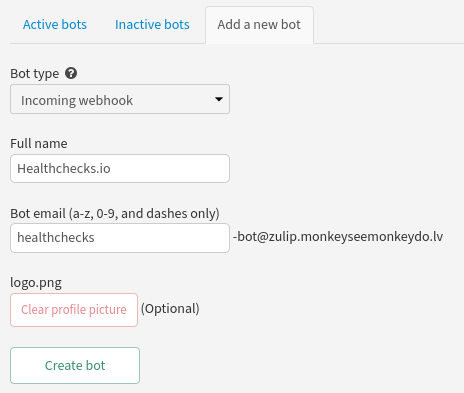Click the empty tab bar area right of Add a new bot
The width and height of the screenshot is (464, 393).
click(389, 25)
